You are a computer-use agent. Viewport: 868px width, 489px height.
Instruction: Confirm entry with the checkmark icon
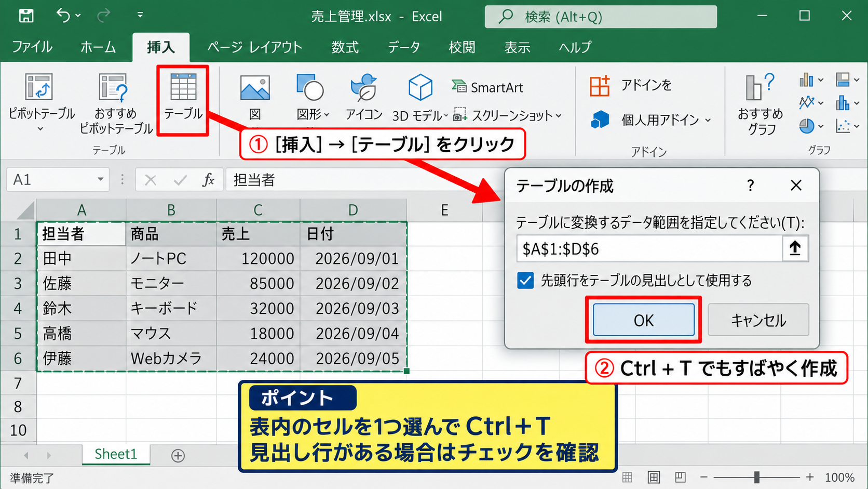180,180
